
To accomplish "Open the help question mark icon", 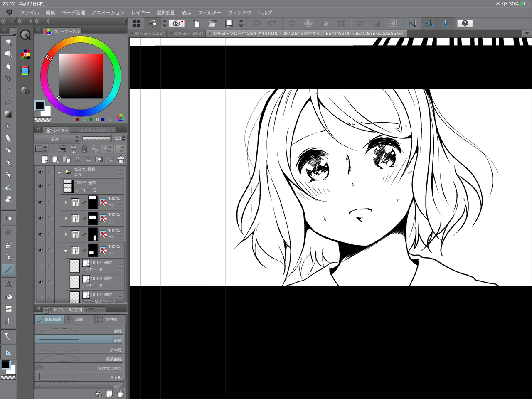I will click(465, 23).
